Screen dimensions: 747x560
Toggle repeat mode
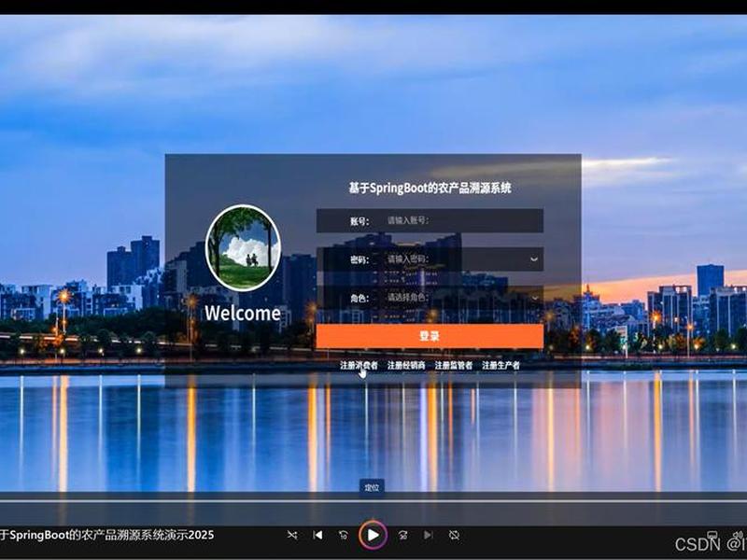pos(454,535)
